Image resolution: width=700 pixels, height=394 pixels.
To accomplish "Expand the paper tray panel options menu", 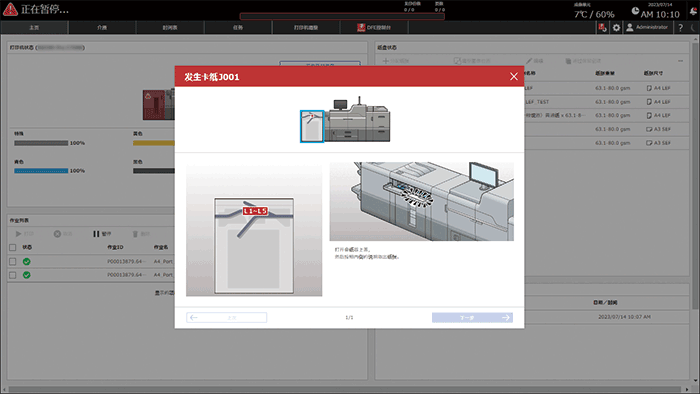I will [680, 61].
